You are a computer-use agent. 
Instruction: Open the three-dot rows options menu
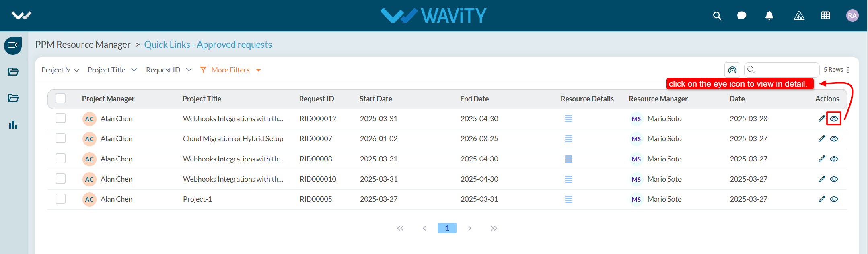tap(848, 70)
